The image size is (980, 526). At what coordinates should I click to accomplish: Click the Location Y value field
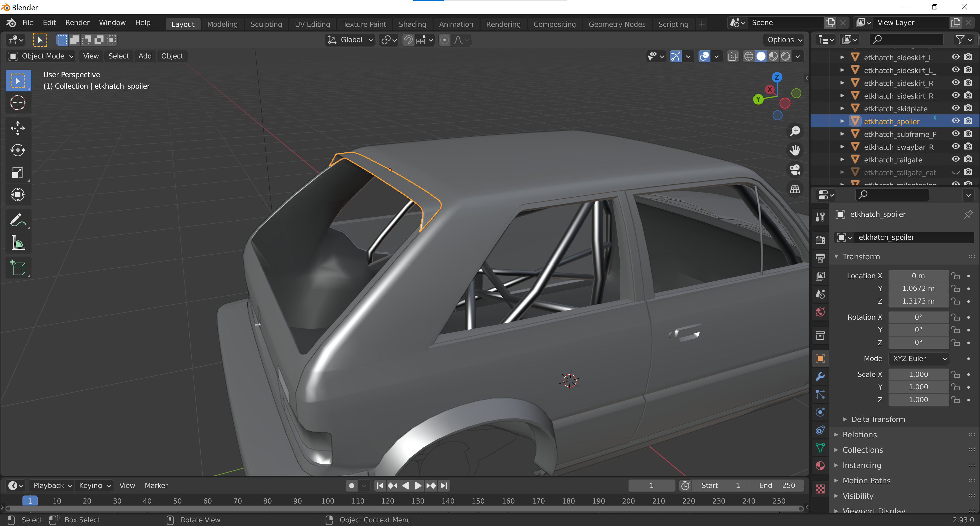(918, 288)
